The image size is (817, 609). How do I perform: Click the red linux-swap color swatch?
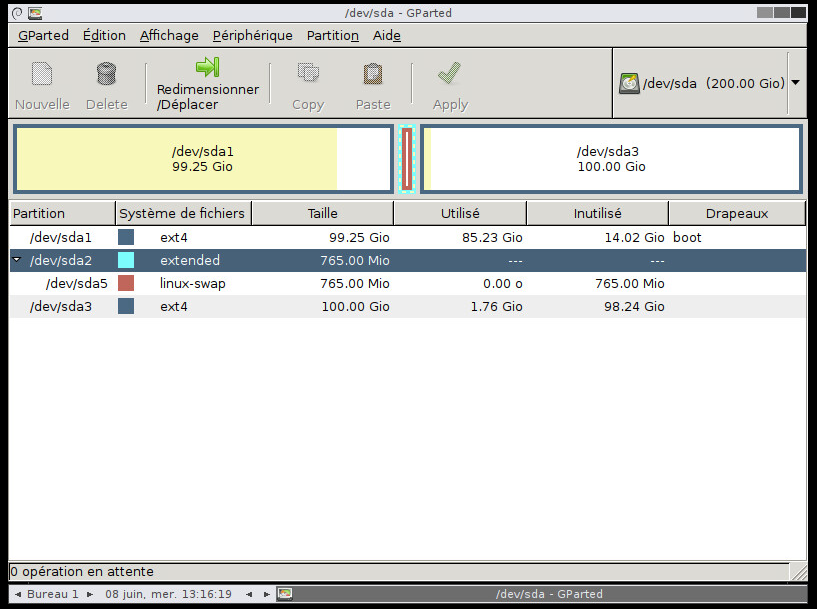(126, 283)
